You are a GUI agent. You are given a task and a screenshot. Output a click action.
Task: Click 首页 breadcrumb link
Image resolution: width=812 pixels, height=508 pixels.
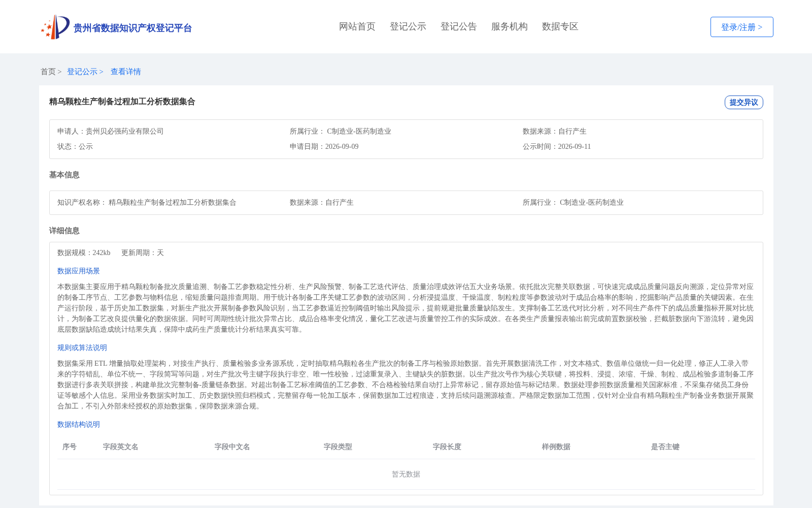pos(48,72)
